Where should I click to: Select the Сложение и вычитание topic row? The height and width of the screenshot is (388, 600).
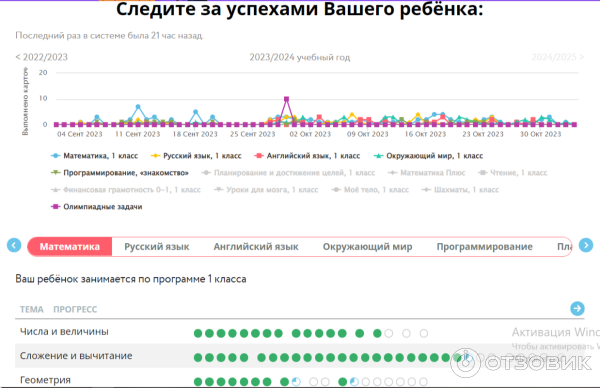point(300,356)
